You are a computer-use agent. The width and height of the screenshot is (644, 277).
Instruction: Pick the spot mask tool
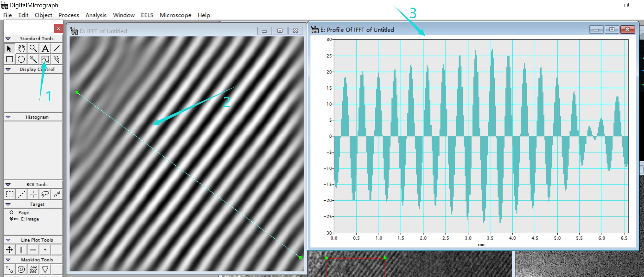coord(10,269)
